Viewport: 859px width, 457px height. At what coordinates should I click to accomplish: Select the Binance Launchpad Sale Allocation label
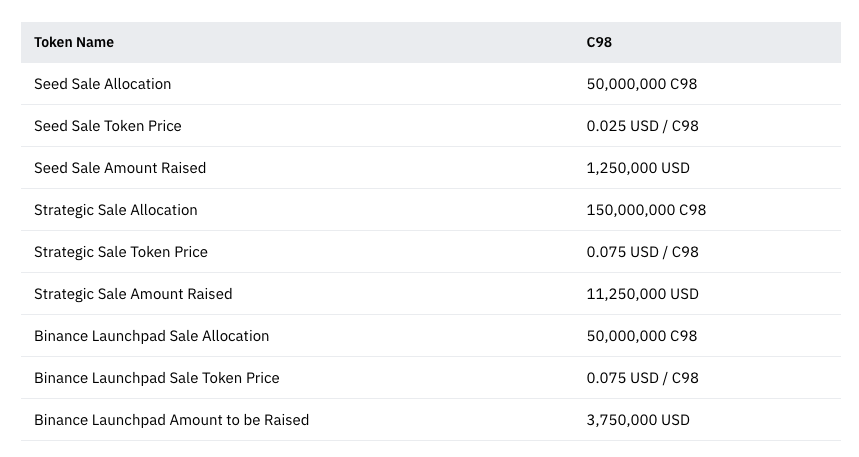[x=151, y=336]
